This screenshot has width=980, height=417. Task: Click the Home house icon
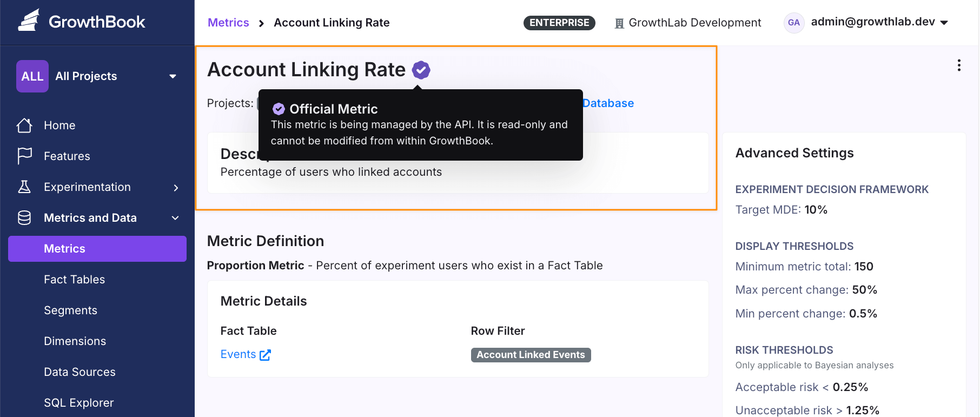click(x=24, y=125)
